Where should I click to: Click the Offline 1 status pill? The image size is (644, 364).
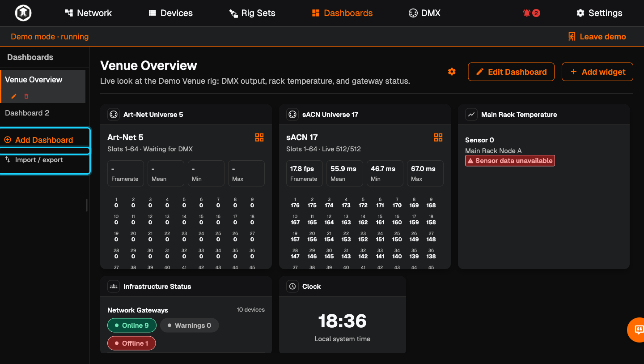tap(131, 343)
